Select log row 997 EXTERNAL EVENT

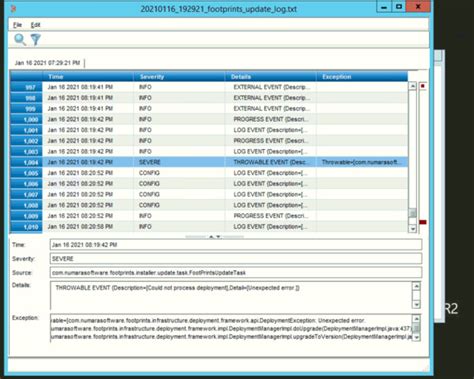pyautogui.click(x=209, y=87)
